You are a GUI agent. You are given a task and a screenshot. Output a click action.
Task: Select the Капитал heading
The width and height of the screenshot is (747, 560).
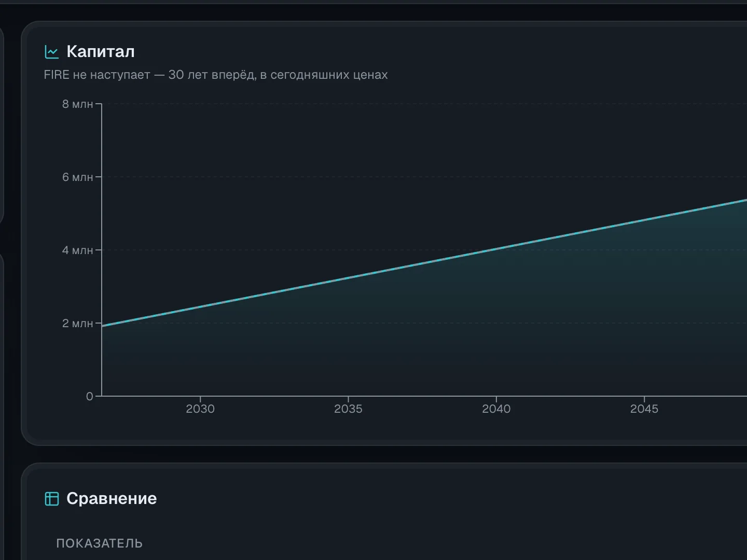[101, 52]
